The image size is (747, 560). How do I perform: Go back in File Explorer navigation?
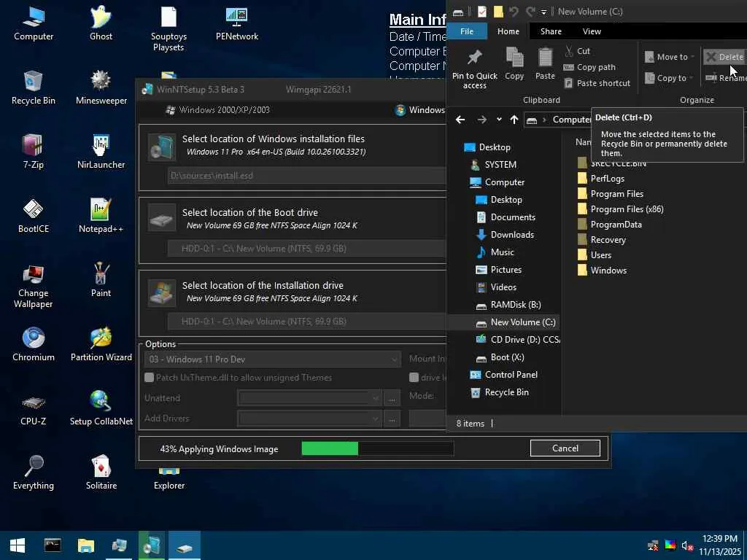(460, 120)
